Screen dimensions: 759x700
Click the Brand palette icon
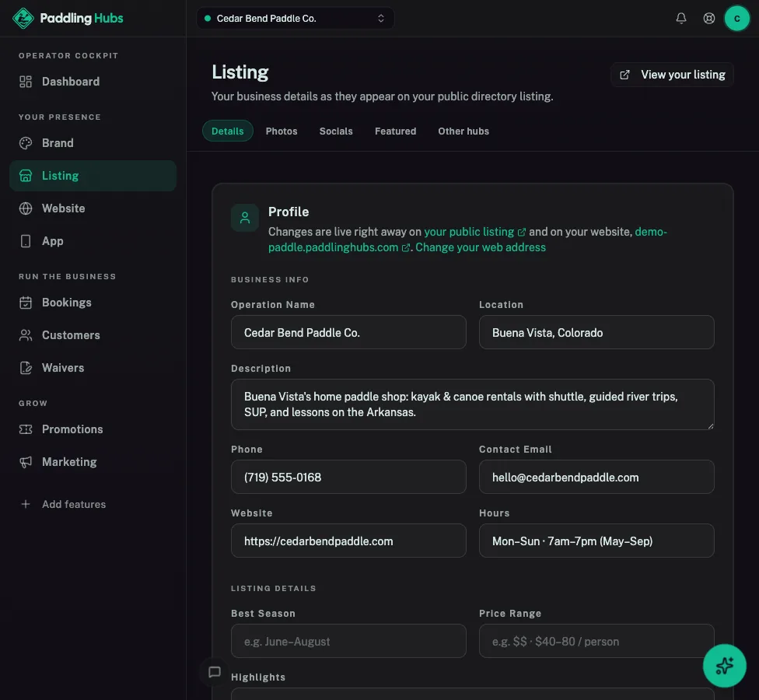coord(26,143)
